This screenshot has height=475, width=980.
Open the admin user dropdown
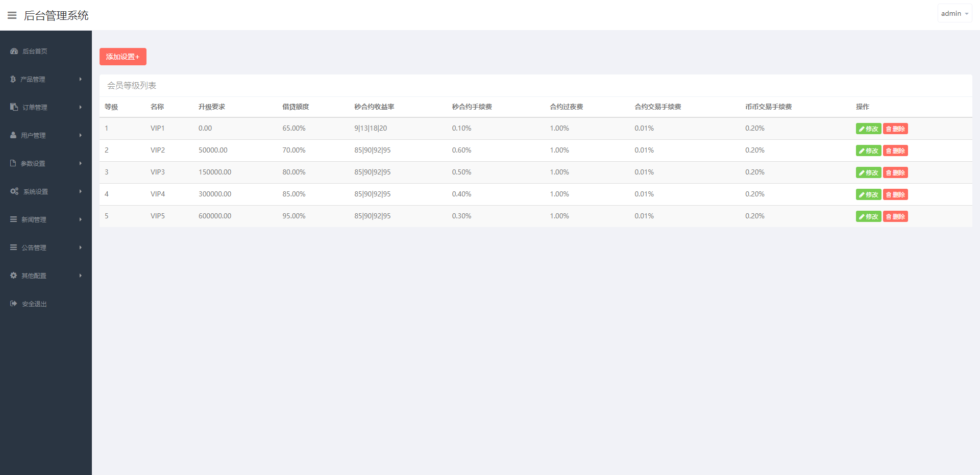[954, 14]
